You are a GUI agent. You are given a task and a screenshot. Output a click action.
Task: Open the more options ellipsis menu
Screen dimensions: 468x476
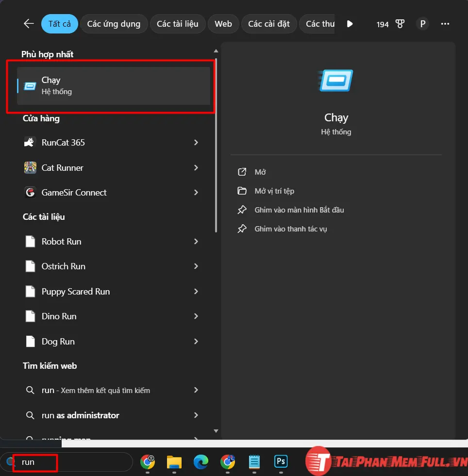445,24
